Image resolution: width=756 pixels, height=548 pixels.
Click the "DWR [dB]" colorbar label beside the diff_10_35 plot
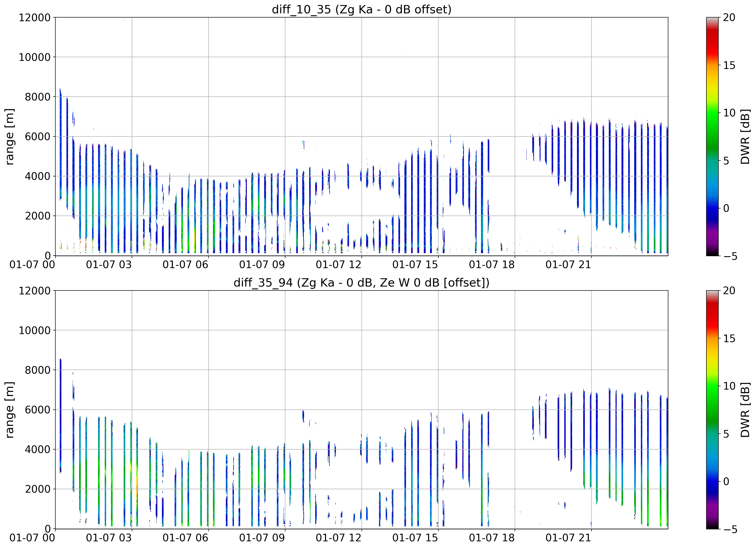click(x=745, y=136)
